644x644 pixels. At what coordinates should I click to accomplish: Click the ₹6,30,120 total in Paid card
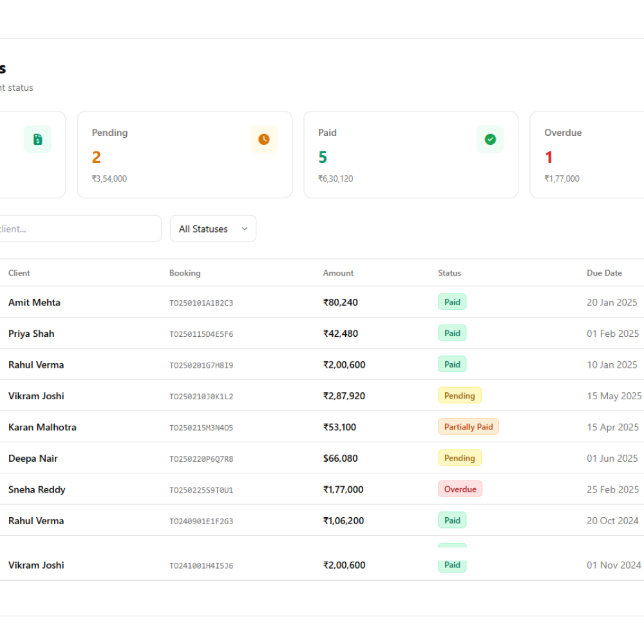tap(336, 178)
